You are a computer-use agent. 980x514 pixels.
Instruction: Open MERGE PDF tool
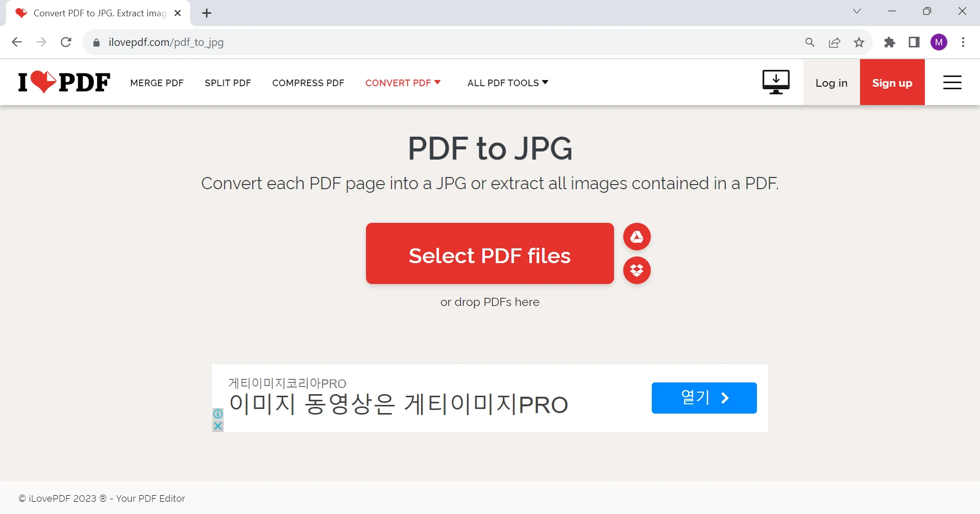click(157, 83)
